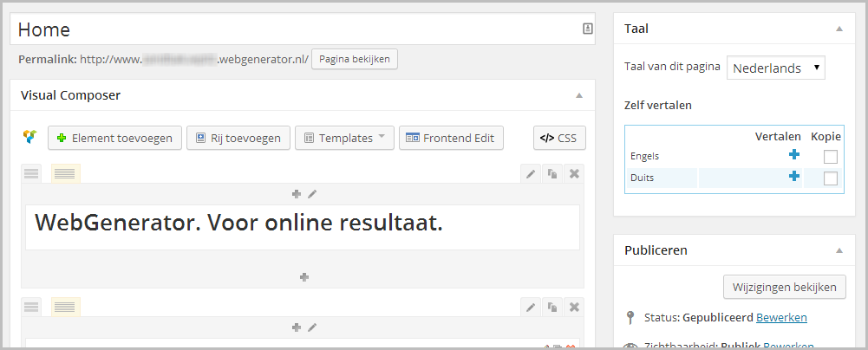Click the pin icon beside Status

point(630,318)
